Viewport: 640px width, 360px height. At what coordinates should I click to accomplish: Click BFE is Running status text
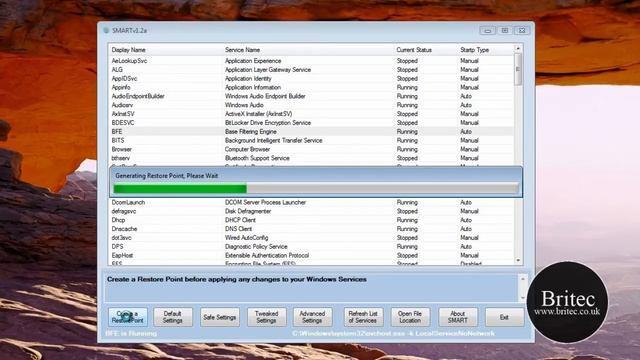pyautogui.click(x=131, y=333)
